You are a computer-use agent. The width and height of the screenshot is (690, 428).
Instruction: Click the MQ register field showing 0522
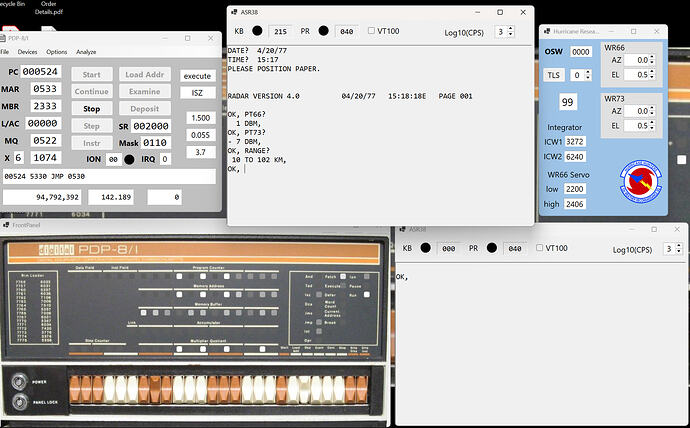pyautogui.click(x=45, y=140)
